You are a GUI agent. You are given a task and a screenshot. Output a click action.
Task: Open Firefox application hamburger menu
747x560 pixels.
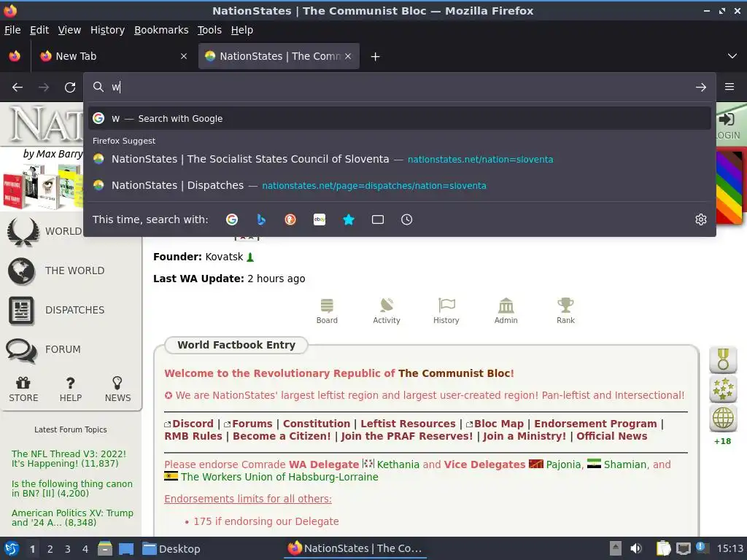tap(729, 87)
